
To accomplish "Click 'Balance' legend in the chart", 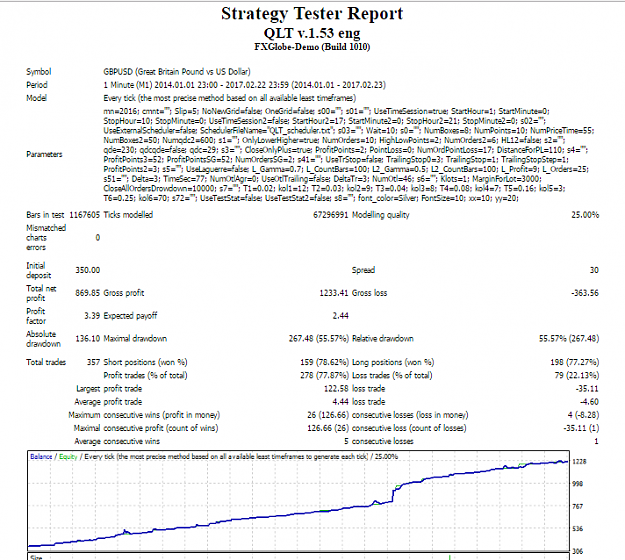I will click(41, 457).
